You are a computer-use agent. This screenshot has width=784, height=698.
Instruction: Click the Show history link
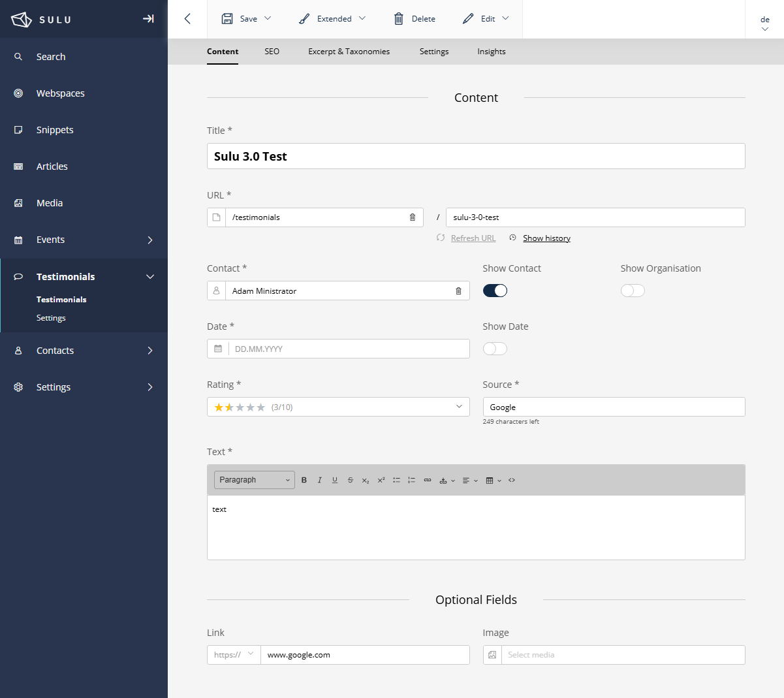click(x=546, y=238)
